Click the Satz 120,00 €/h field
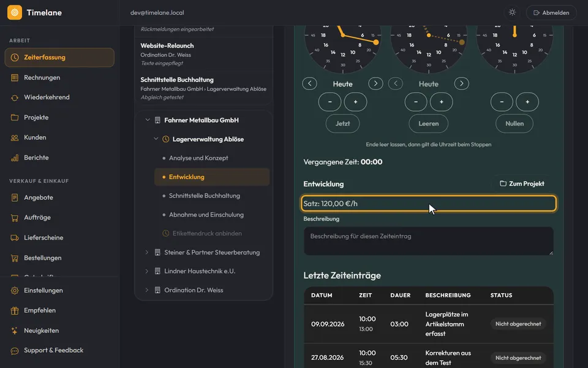 (x=428, y=204)
